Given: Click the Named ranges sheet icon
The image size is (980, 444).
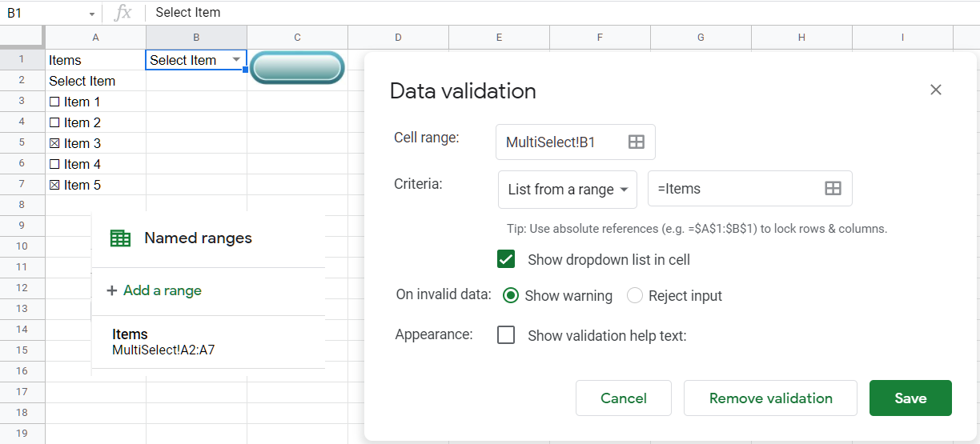Looking at the screenshot, I should click(120, 238).
